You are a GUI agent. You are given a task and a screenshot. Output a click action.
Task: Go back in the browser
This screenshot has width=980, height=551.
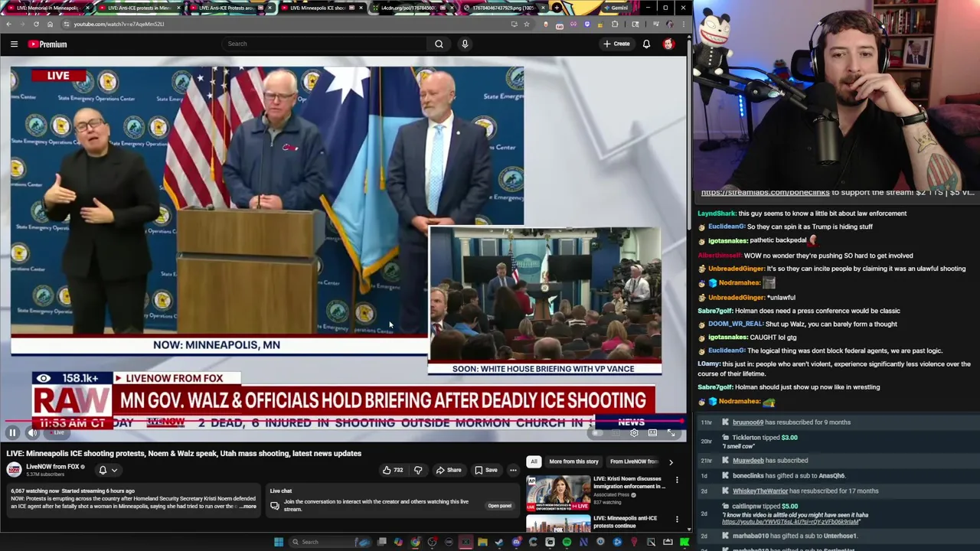(8, 24)
